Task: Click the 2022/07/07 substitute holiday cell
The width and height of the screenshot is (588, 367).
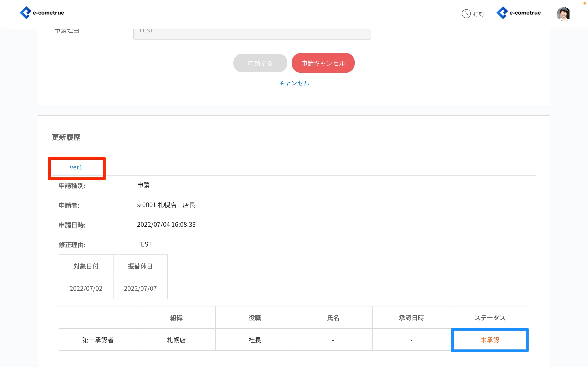Action: click(x=140, y=288)
